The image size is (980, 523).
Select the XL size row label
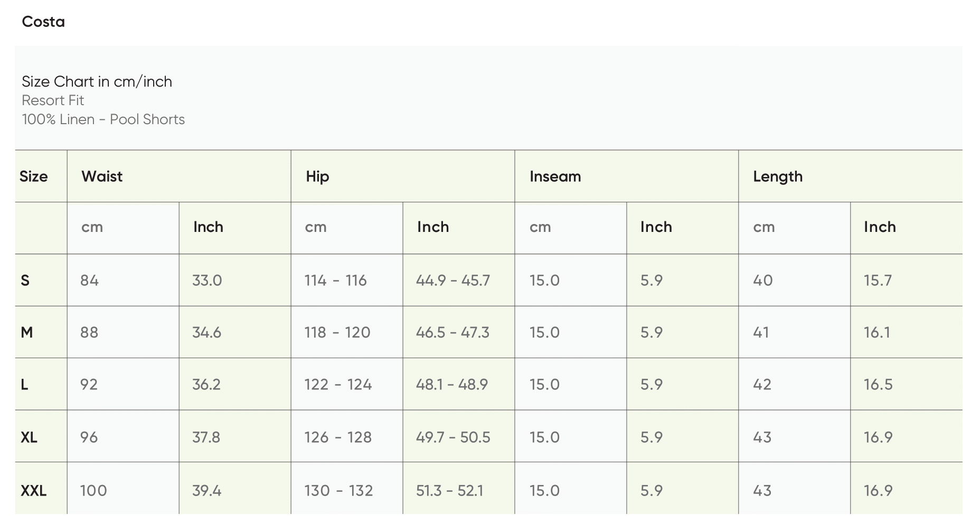click(x=29, y=437)
